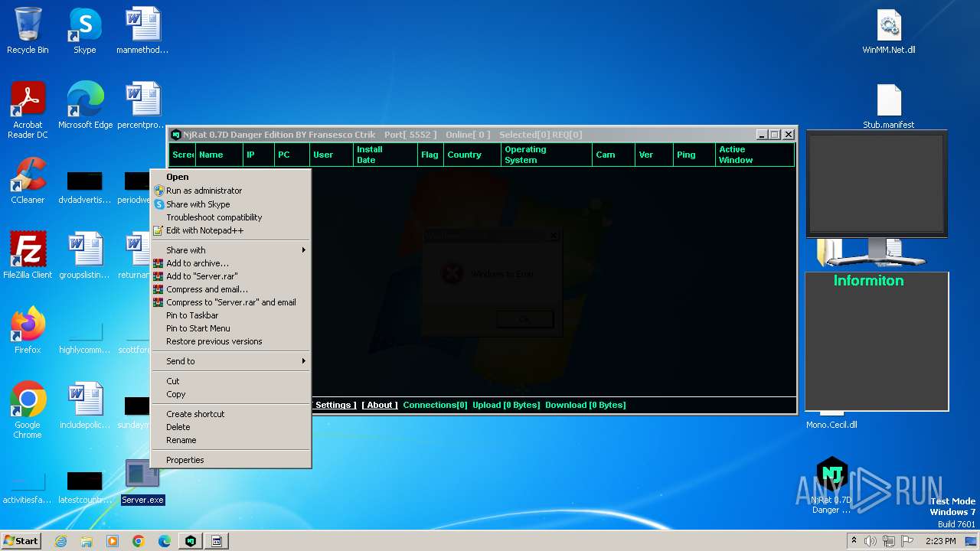Launch Firefox desktop shortcut
Screen dimensions: 980x551
28,331
